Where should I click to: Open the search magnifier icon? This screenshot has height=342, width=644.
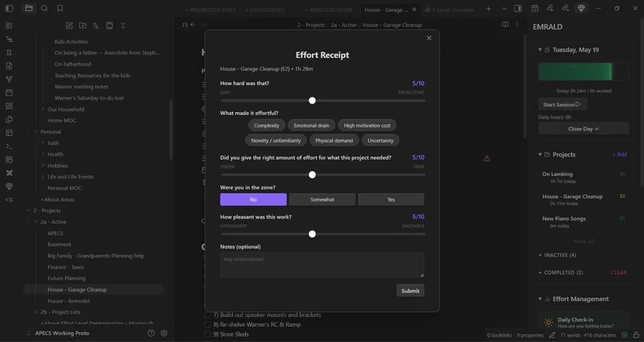click(45, 9)
